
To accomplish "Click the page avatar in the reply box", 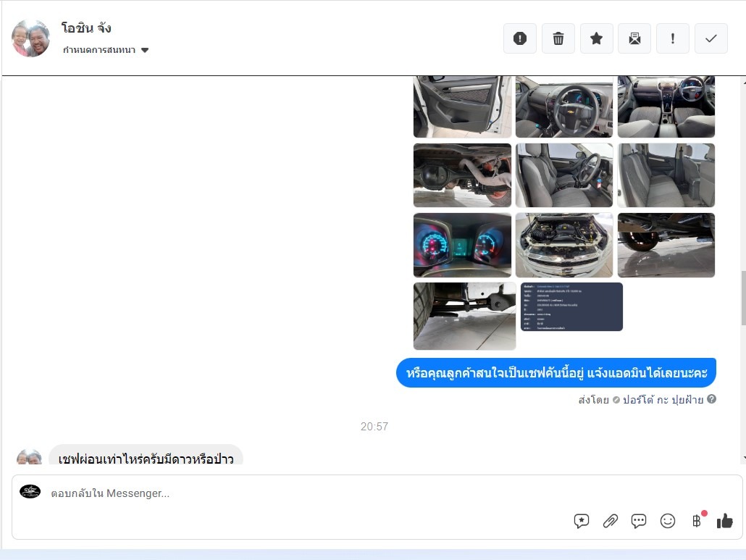I will point(30,491).
